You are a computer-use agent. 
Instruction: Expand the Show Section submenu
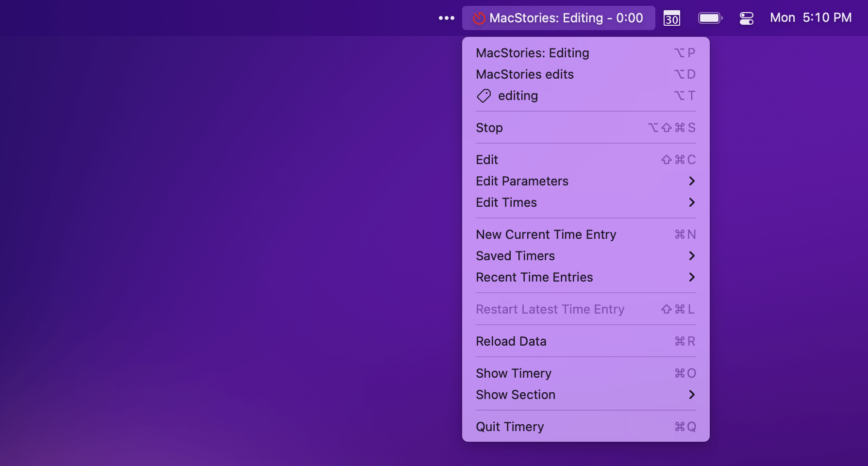coord(586,395)
